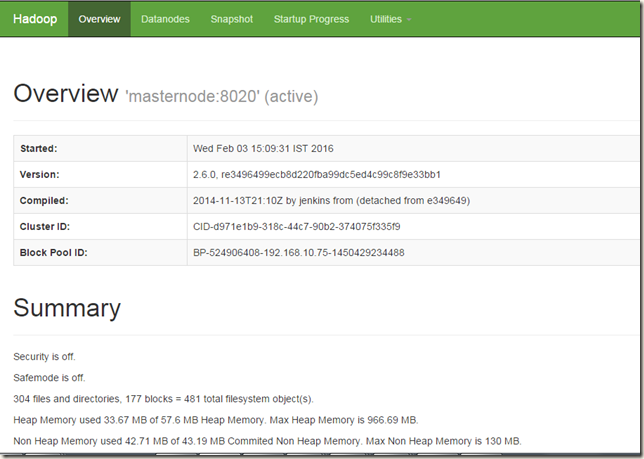Click the Heap Memory used 33.67 MB line
644x459 pixels.
pyautogui.click(x=216, y=420)
